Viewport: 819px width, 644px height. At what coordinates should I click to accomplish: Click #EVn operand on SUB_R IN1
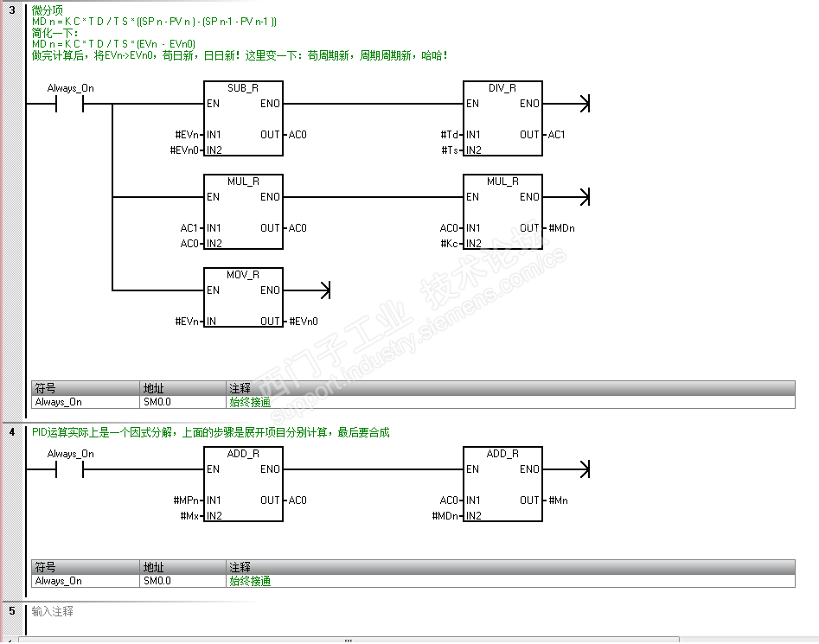pyautogui.click(x=187, y=135)
